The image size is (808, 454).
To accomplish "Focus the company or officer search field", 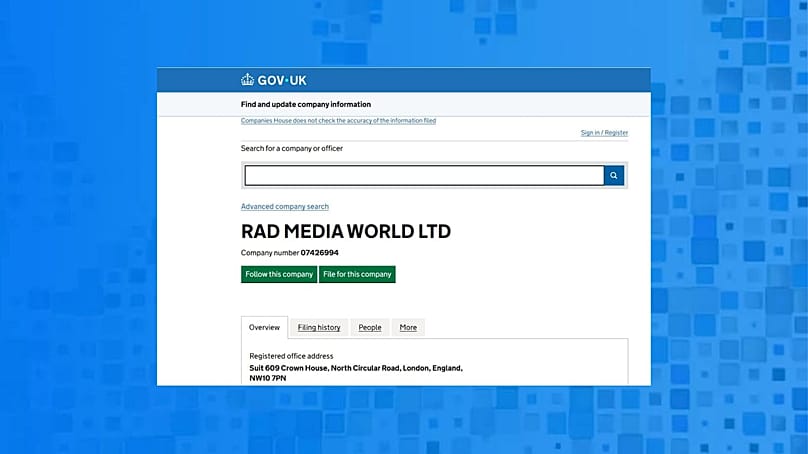I will (x=424, y=175).
